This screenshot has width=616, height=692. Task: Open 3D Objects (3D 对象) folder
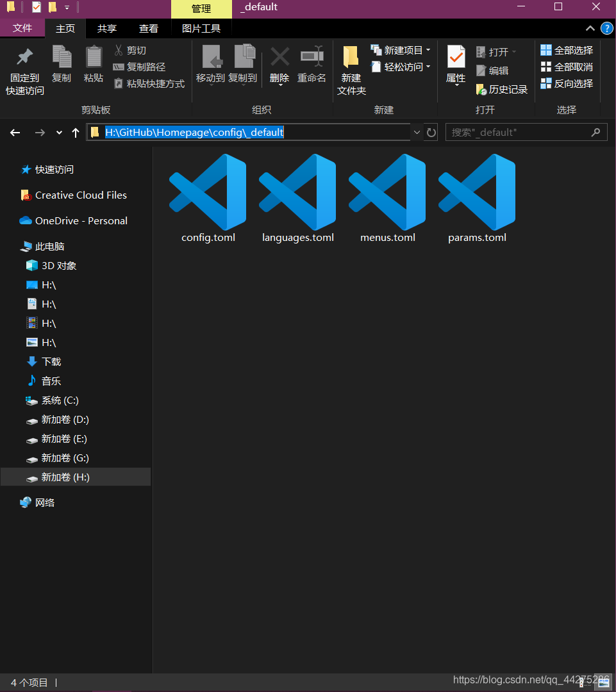[51, 266]
